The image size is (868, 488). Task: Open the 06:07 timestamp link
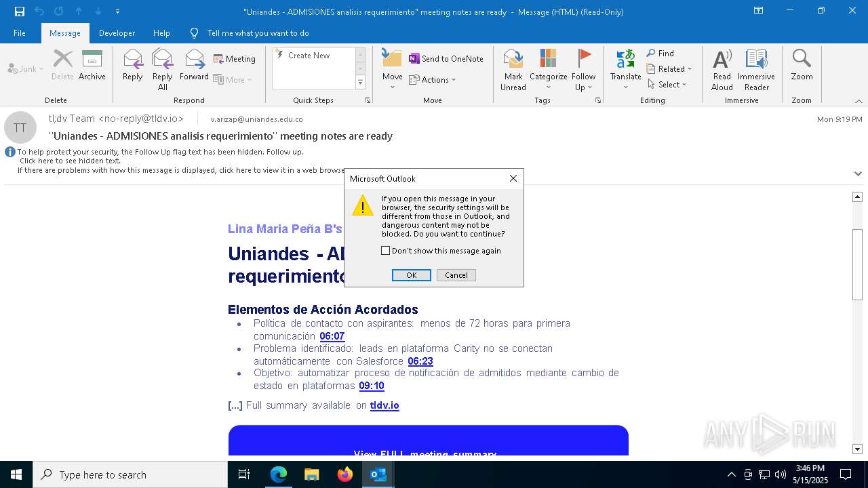(x=332, y=336)
